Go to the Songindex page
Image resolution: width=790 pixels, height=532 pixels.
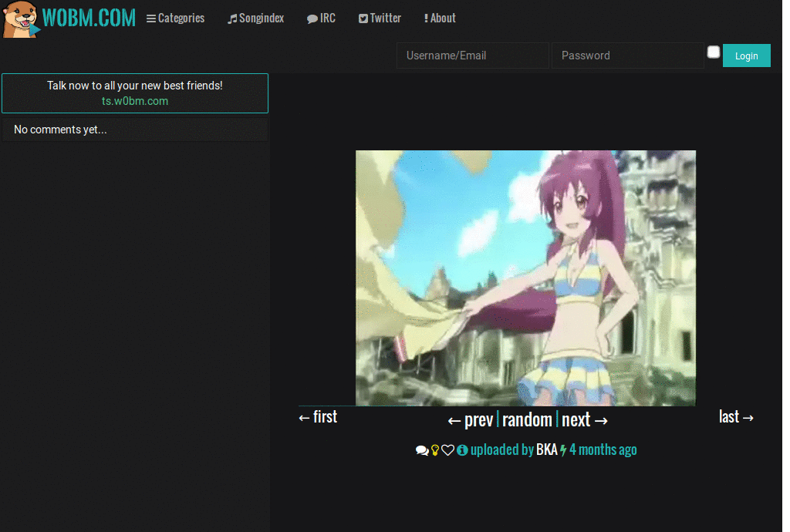coord(256,19)
